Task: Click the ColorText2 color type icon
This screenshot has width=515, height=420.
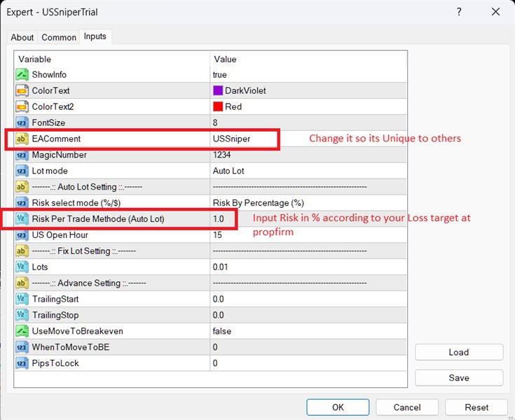Action: tap(22, 106)
